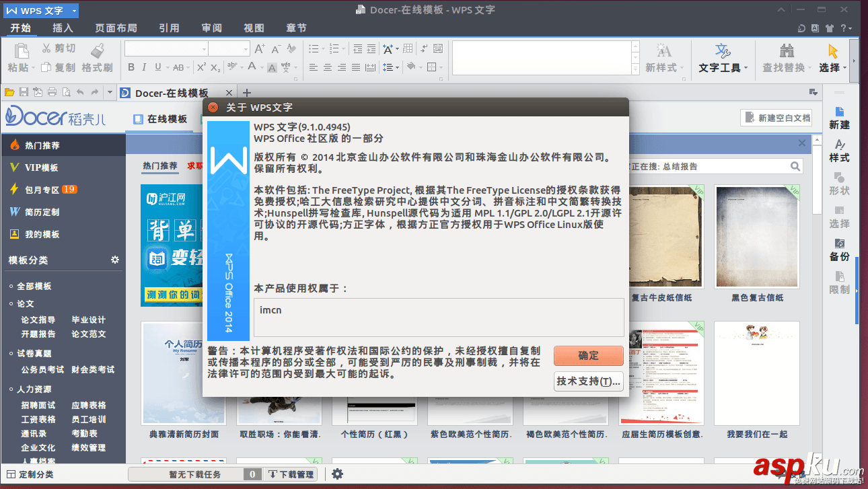Click the Open folder icon in quick toolbar

9,92
